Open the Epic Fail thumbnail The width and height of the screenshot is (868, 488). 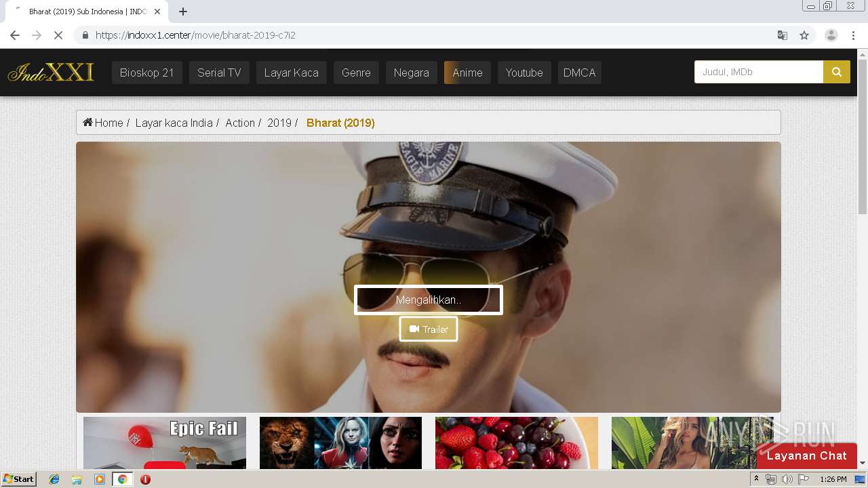[x=165, y=443]
